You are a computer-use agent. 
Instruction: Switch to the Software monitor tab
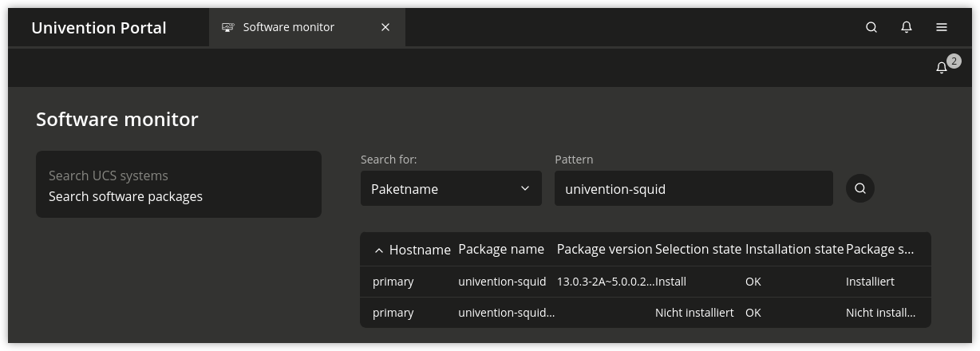289,27
